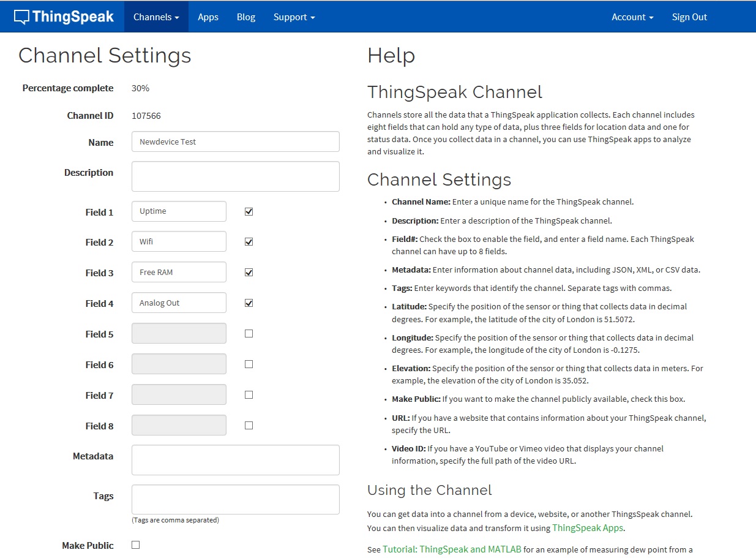Click the 'Make Public:' help bullet
The width and height of the screenshot is (756, 558).
click(x=539, y=399)
